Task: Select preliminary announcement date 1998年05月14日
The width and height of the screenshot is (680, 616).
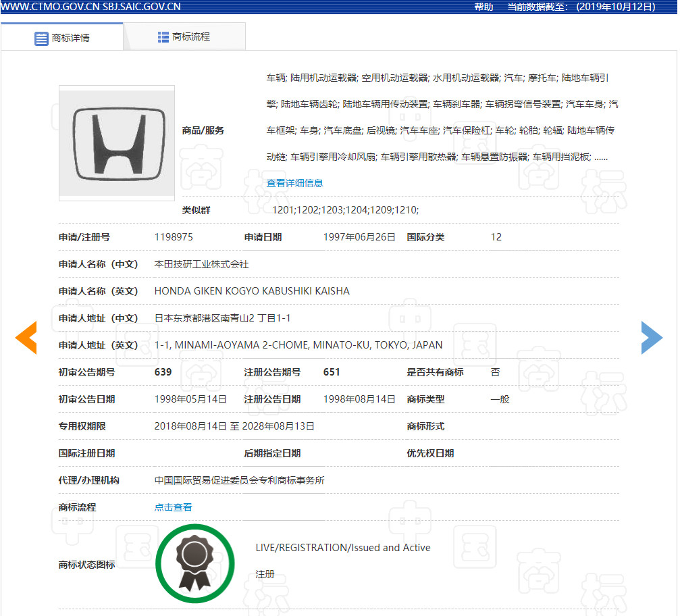Action: click(x=190, y=399)
